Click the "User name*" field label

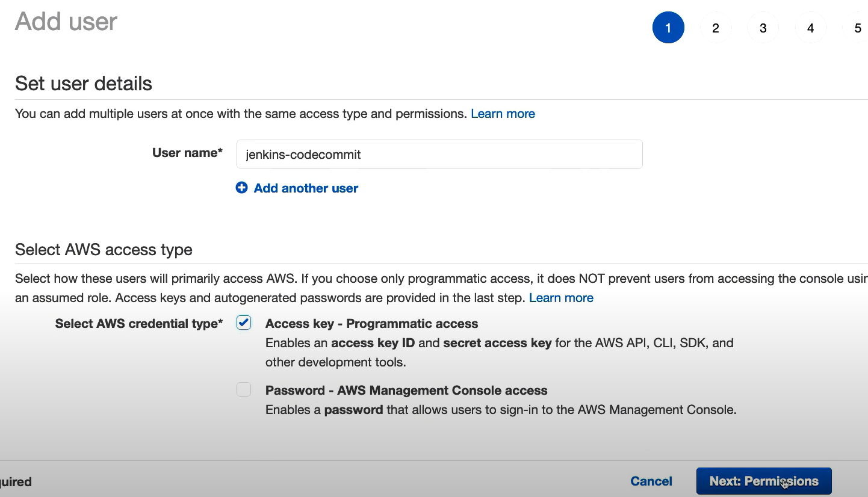(x=187, y=153)
